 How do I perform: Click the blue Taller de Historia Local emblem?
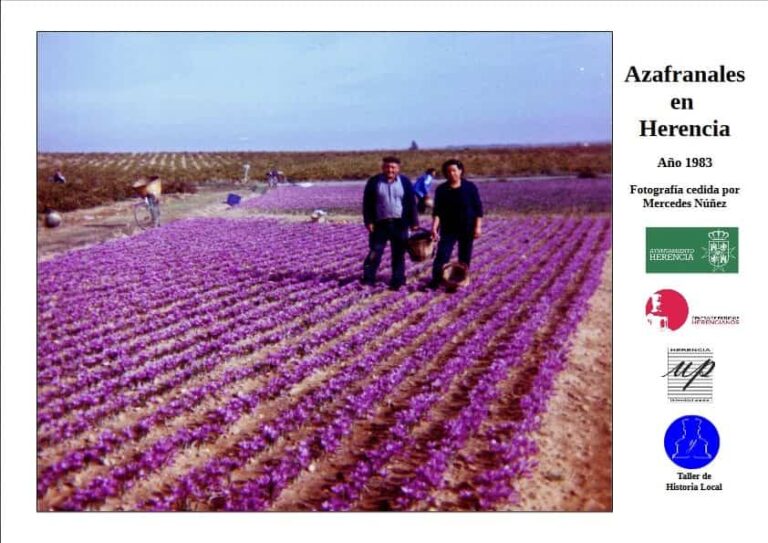point(692,442)
